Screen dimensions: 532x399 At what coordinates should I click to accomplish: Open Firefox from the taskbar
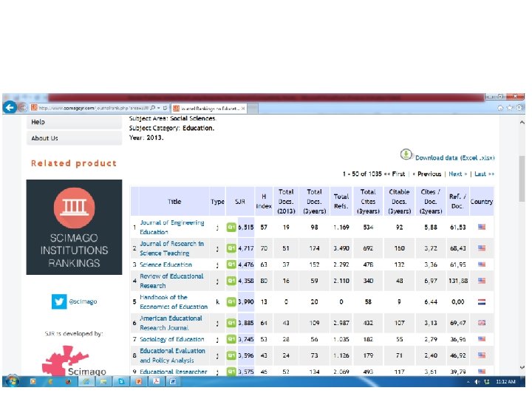pos(68,382)
